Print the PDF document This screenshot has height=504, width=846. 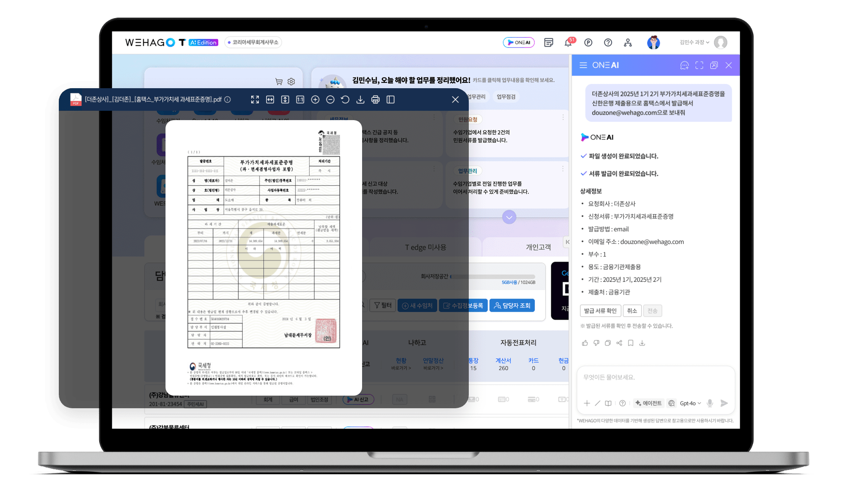tap(375, 100)
